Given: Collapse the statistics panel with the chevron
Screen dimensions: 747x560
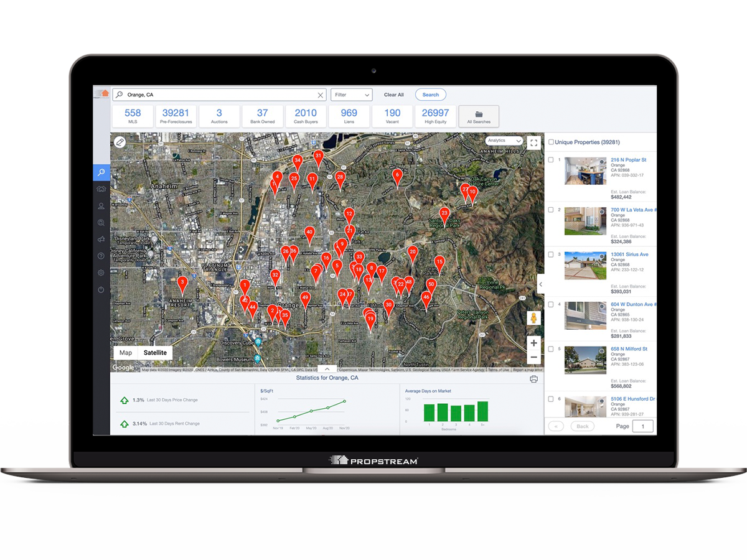Looking at the screenshot, I should [x=327, y=368].
